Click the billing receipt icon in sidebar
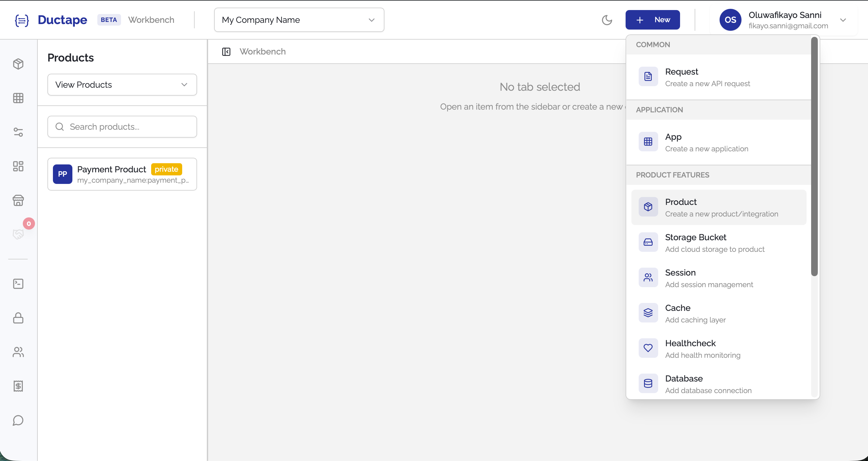 18,386
